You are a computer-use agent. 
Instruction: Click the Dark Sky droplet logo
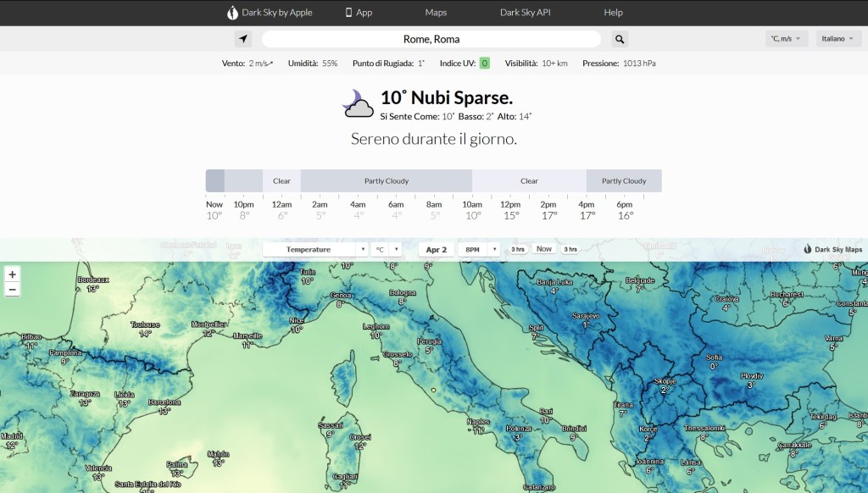(x=232, y=13)
